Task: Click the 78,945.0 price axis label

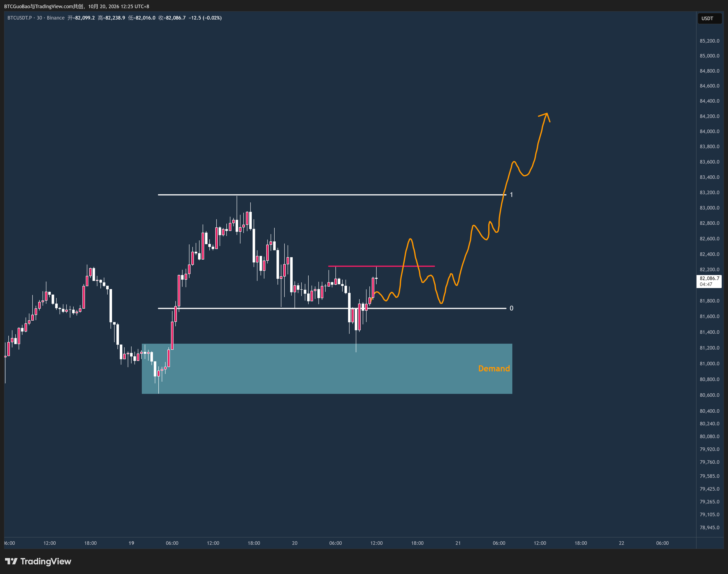Action: [710, 528]
